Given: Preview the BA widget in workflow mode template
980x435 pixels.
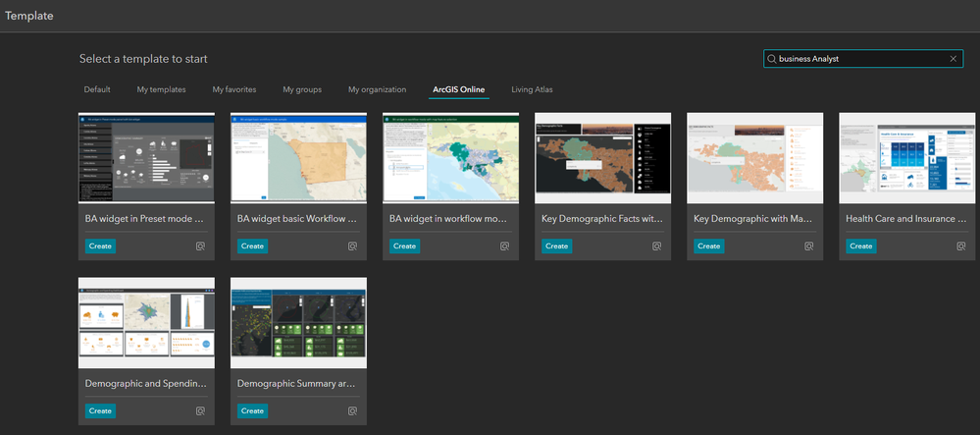Looking at the screenshot, I should click(x=504, y=246).
